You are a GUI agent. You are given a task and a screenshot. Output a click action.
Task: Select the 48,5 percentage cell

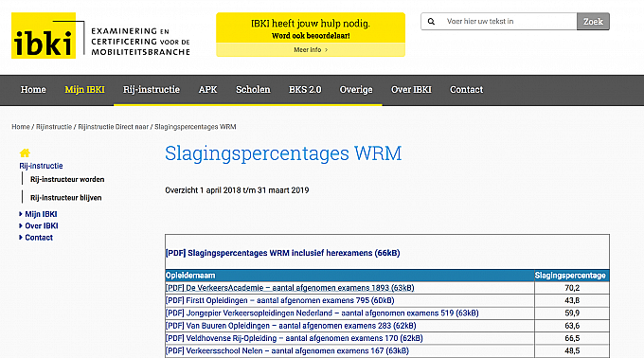tap(572, 351)
